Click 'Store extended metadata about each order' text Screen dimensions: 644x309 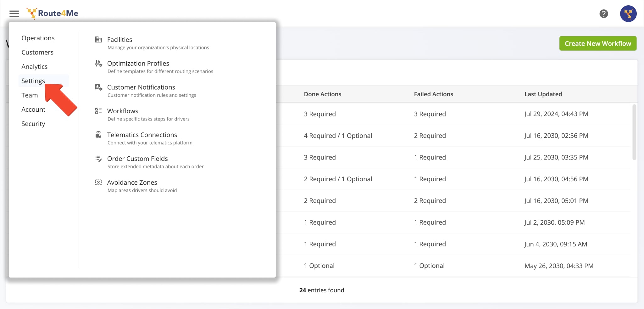click(156, 166)
